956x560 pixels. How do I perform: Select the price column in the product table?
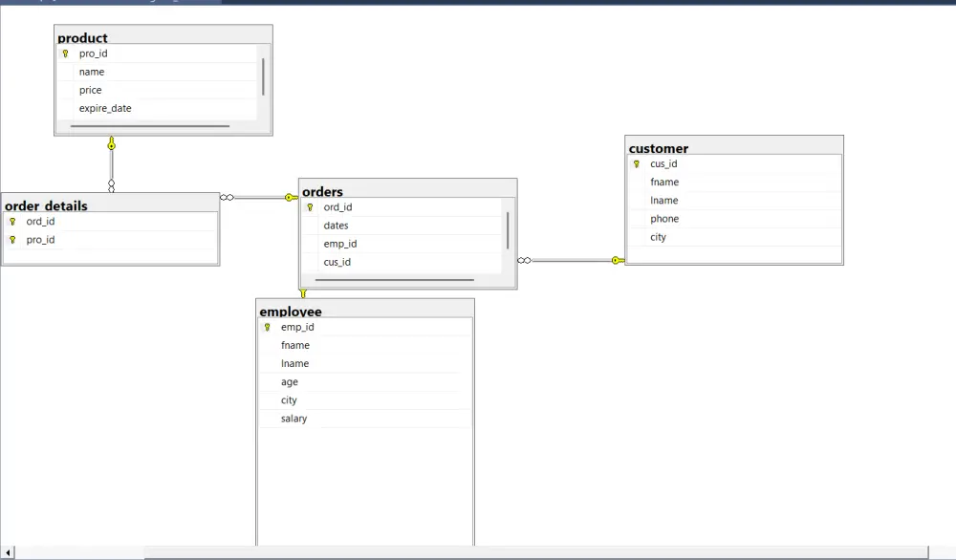coord(90,90)
